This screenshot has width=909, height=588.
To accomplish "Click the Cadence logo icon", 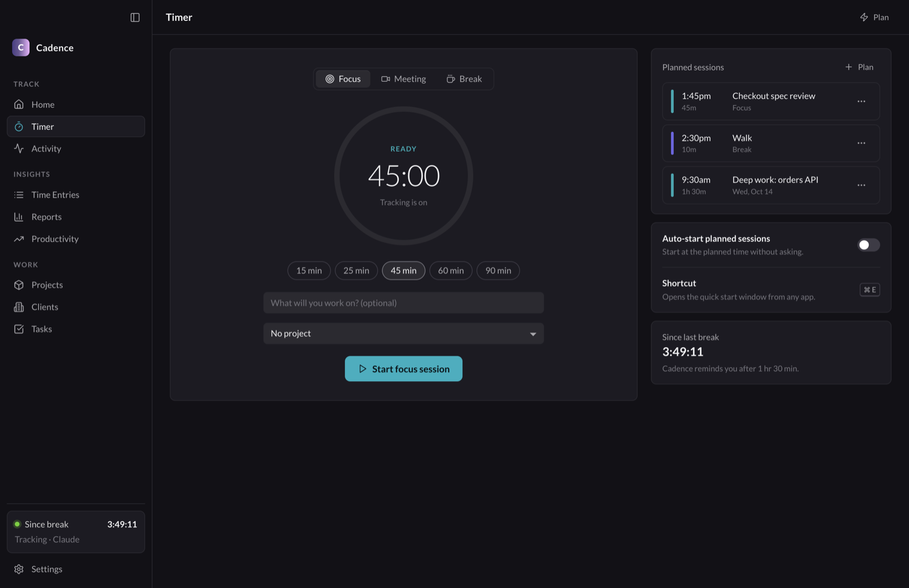I will 21,48.
